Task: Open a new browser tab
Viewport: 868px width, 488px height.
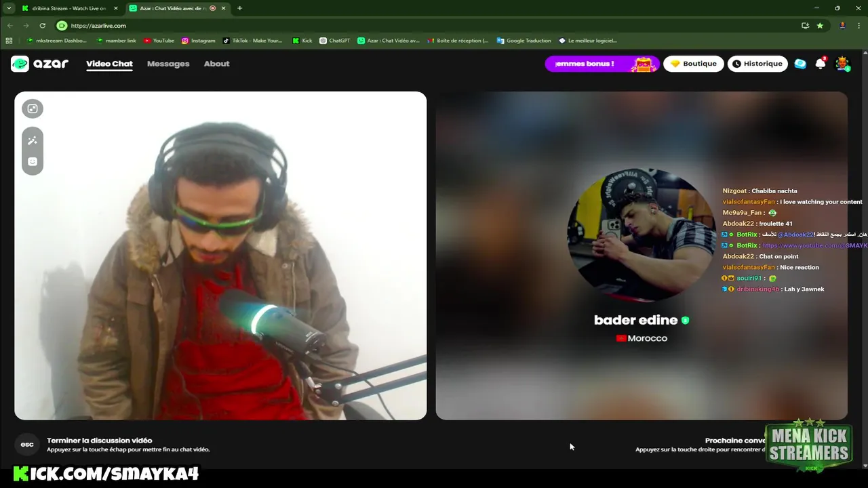Action: [x=239, y=8]
